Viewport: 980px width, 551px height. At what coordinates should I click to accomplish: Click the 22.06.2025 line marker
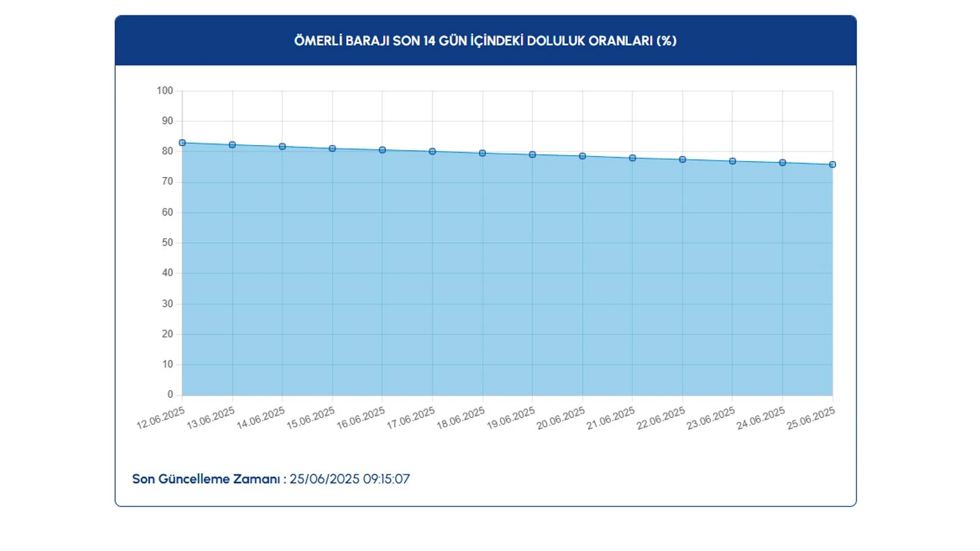682,160
